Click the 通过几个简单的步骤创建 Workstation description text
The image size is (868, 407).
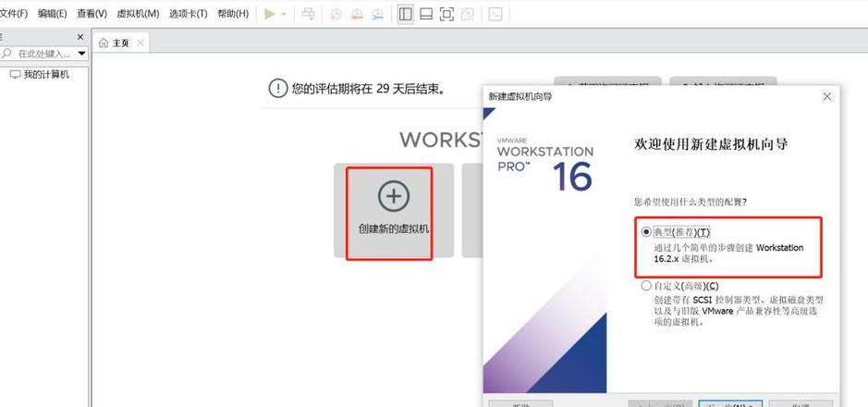728,253
